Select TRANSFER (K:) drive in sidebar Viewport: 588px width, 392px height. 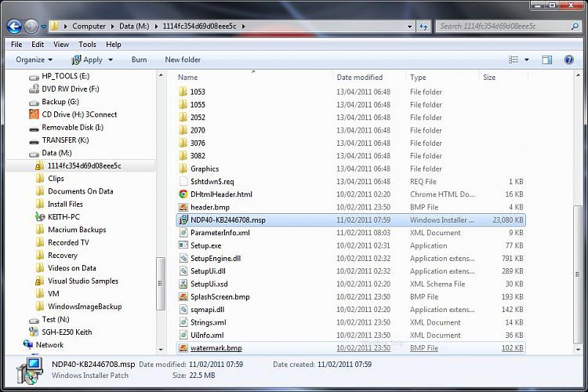[x=65, y=140]
